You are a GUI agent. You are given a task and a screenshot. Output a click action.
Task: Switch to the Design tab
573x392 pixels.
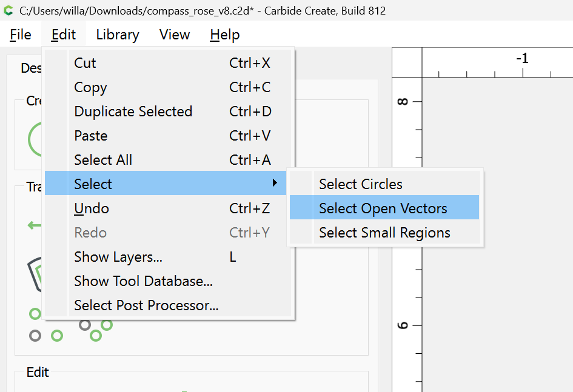(x=30, y=68)
